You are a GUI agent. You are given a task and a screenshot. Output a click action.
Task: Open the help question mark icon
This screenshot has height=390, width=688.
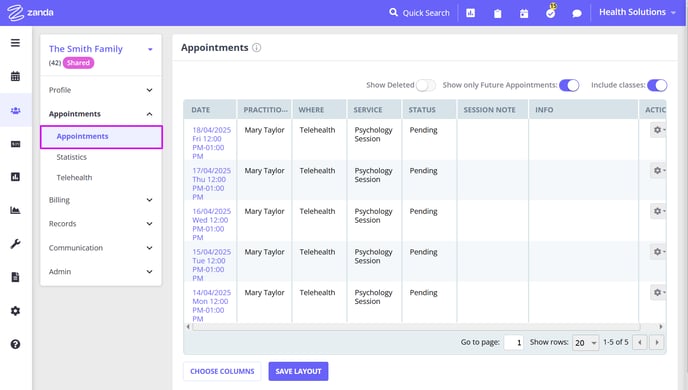point(15,344)
